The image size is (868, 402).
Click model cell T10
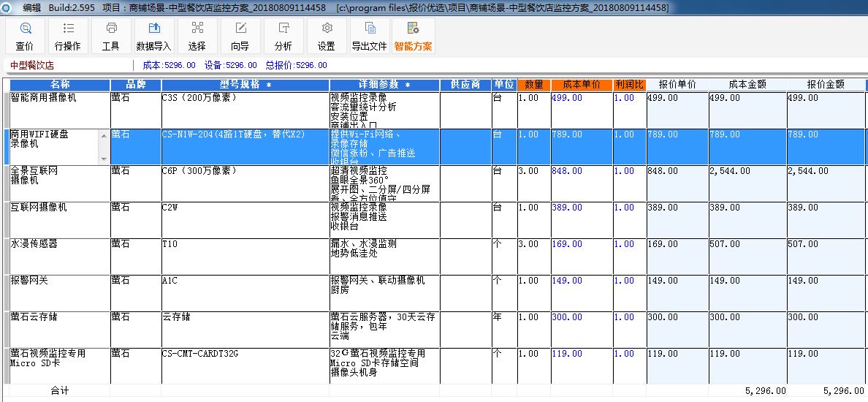245,257
